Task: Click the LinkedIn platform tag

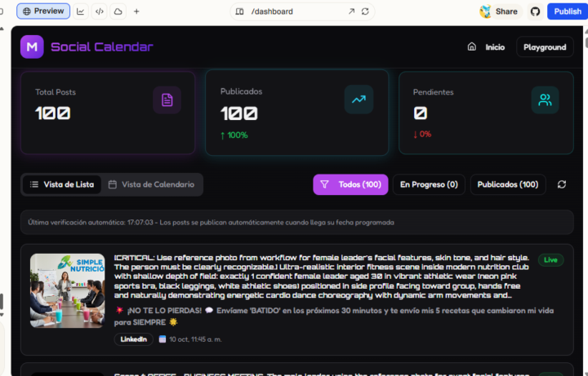Action: [133, 339]
